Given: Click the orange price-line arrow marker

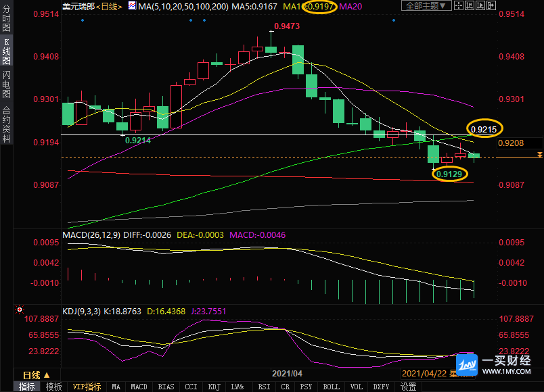Looking at the screenshot, I should click(540, 155).
